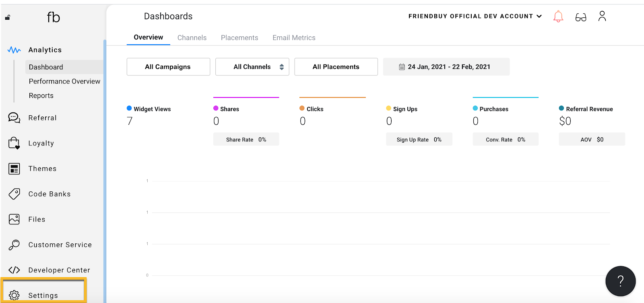The image size is (644, 303).
Task: Switch to the Email Metrics tab
Action: 294,37
